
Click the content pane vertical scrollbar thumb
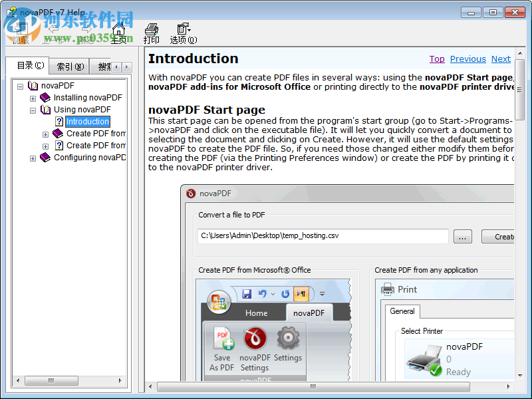pos(520,90)
